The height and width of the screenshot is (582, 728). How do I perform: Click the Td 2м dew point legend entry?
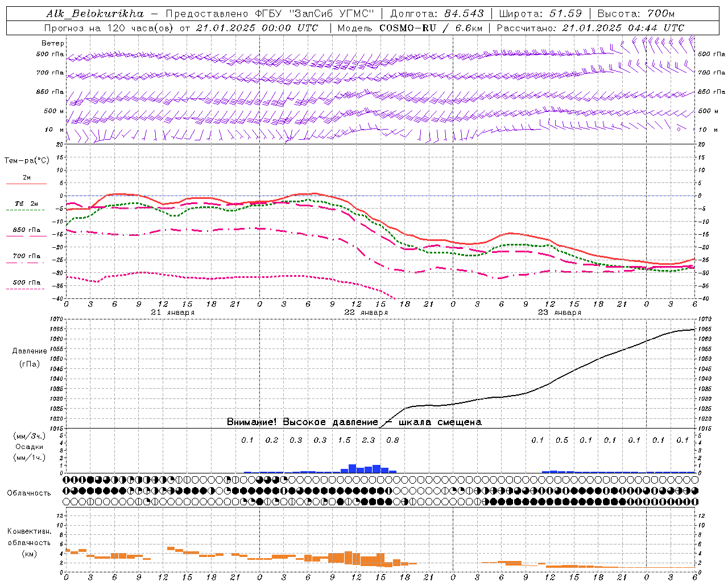pos(27,203)
